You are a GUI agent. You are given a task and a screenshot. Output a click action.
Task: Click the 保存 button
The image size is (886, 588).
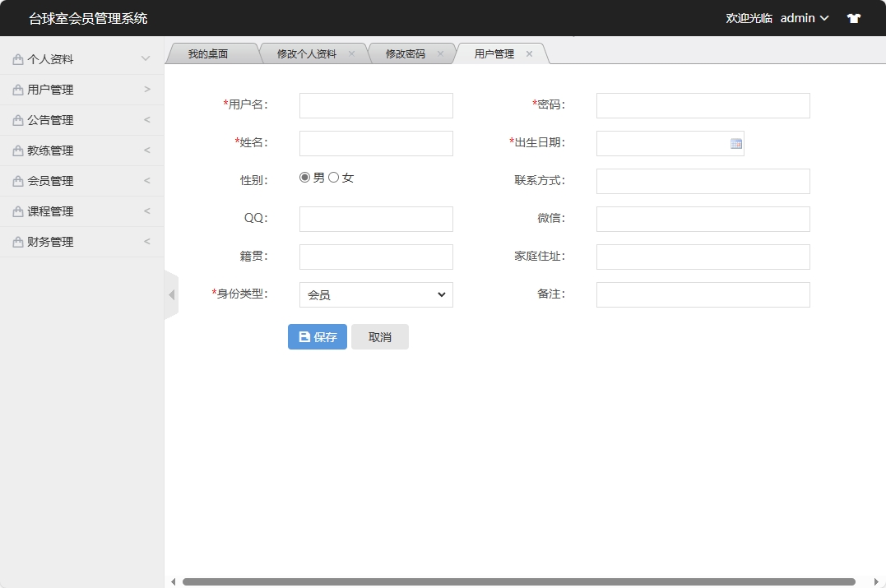(x=317, y=336)
